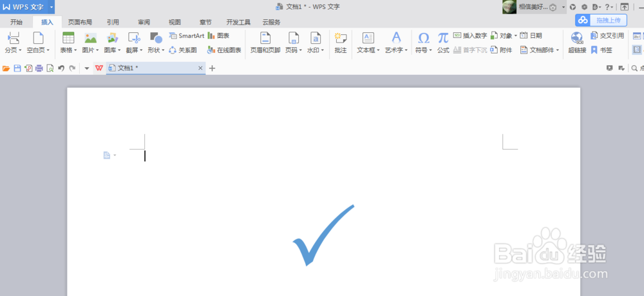Viewport: 644px width, 296px height.
Task: Click the Print icon in quick toolbar
Action: [39, 68]
